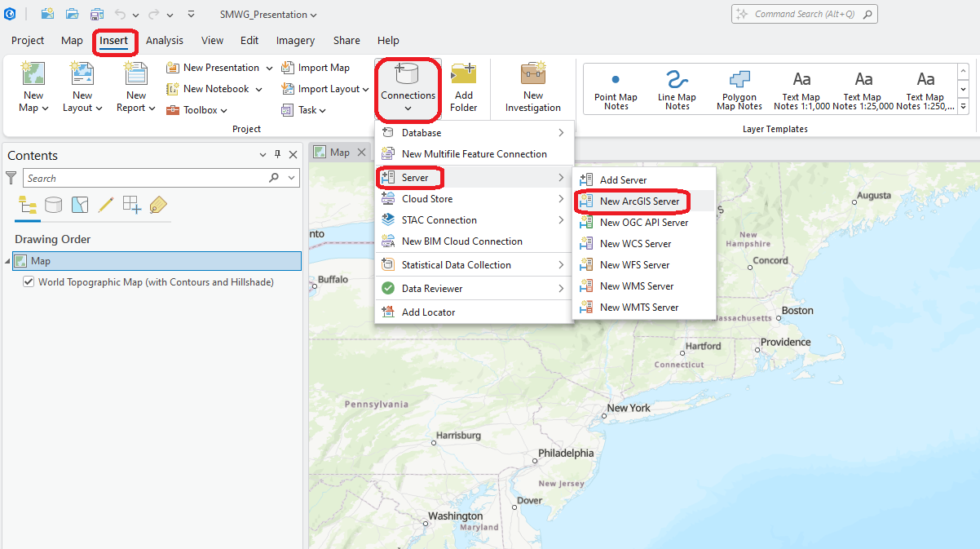Choose New WFS Server

tap(644, 265)
